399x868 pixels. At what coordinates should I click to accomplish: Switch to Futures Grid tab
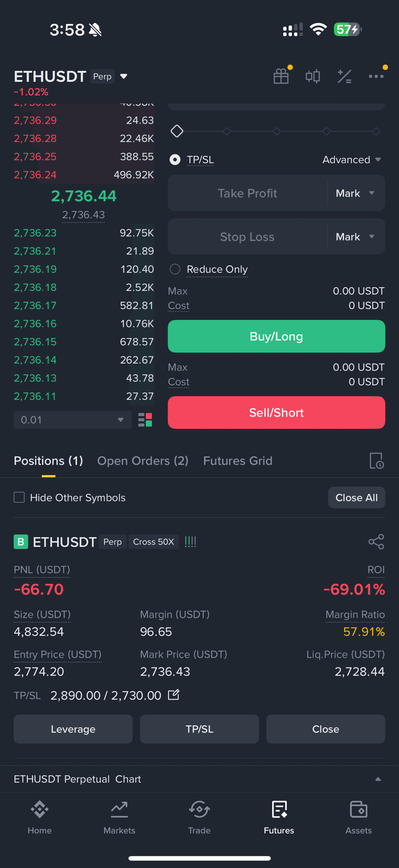click(x=238, y=461)
